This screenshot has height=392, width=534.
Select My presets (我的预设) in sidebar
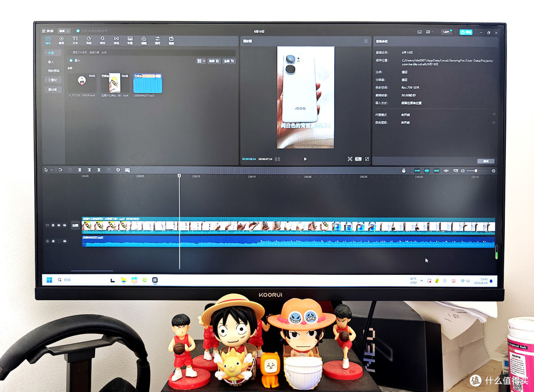53,71
